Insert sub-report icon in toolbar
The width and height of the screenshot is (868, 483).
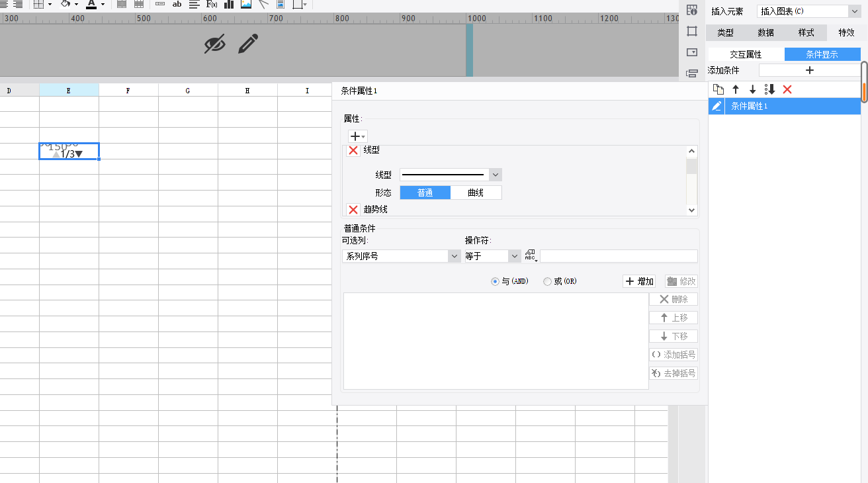281,4
